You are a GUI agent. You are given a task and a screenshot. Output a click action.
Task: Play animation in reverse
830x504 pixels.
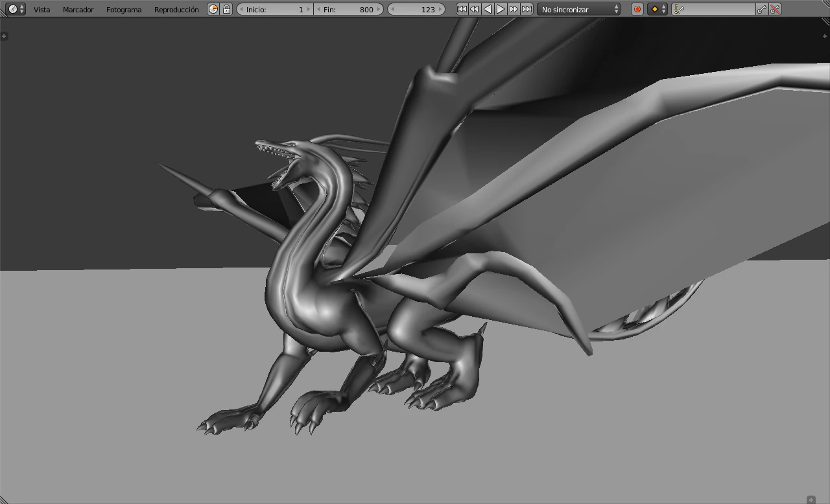[x=488, y=9]
